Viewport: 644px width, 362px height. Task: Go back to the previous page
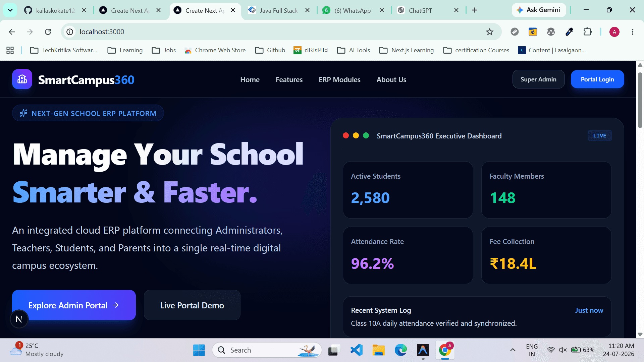(12, 32)
